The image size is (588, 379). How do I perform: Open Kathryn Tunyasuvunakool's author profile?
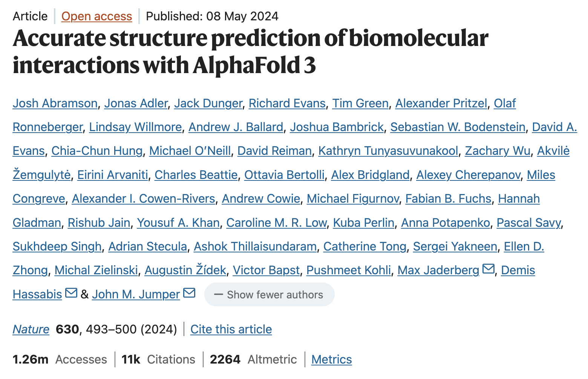389,151
